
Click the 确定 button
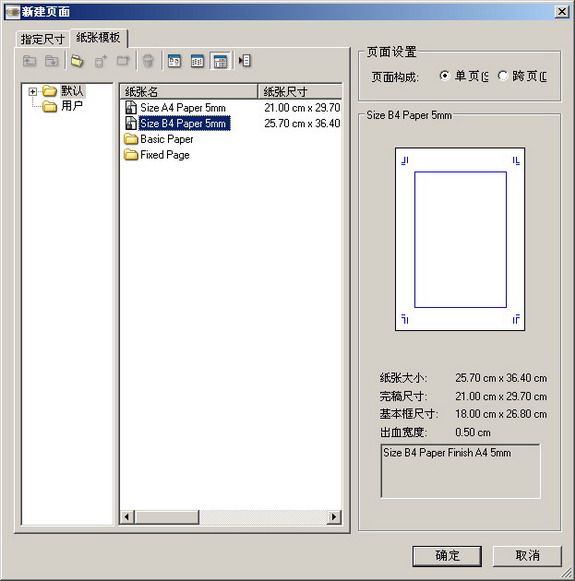447,556
